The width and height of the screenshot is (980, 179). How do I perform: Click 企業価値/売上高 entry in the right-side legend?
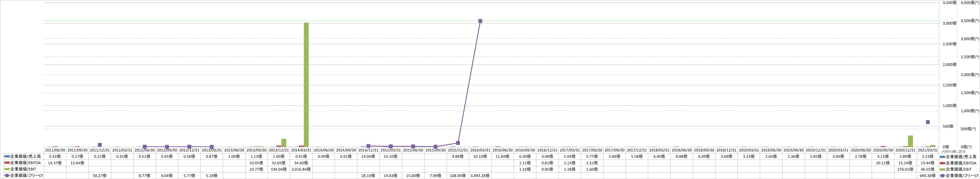coord(958,157)
